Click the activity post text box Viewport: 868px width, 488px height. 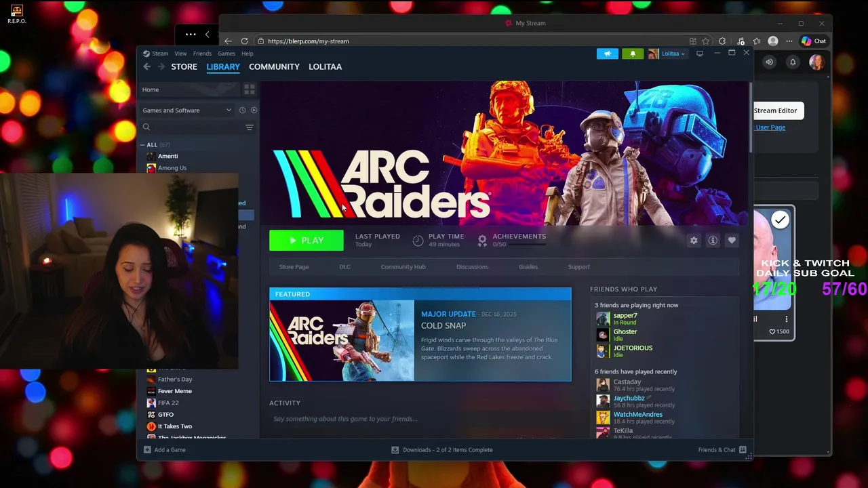pyautogui.click(x=420, y=419)
